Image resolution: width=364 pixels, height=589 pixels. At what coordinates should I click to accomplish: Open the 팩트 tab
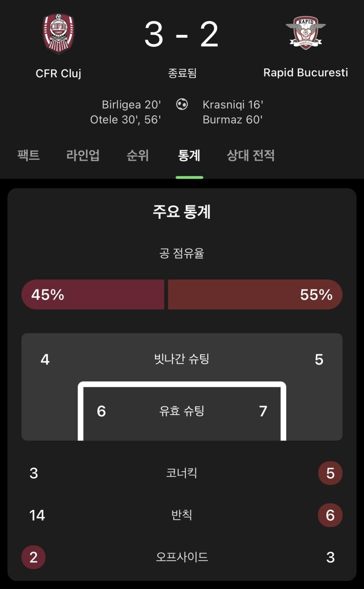pyautogui.click(x=29, y=155)
